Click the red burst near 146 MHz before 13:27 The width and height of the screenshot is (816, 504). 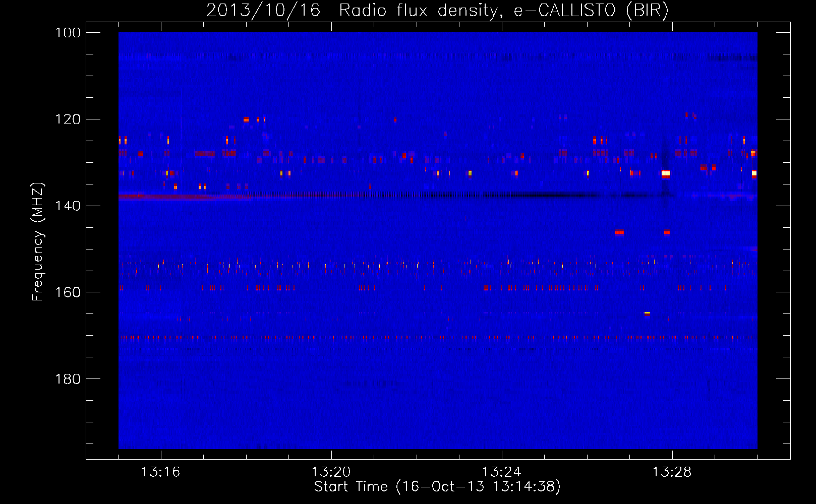(619, 232)
